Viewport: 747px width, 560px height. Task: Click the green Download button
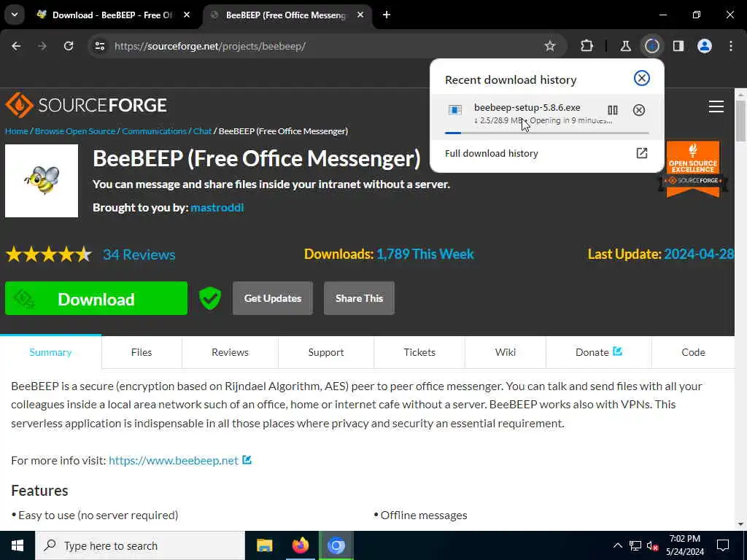pyautogui.click(x=96, y=298)
